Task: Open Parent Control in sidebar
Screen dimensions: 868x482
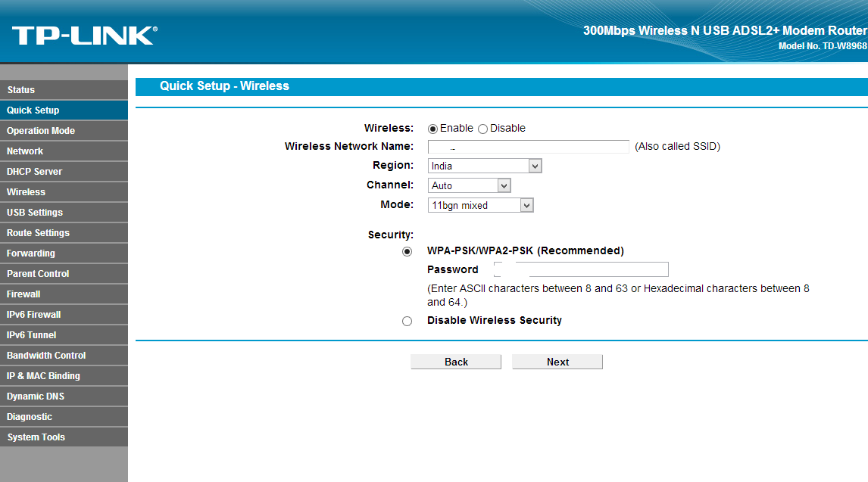Action: [64, 274]
